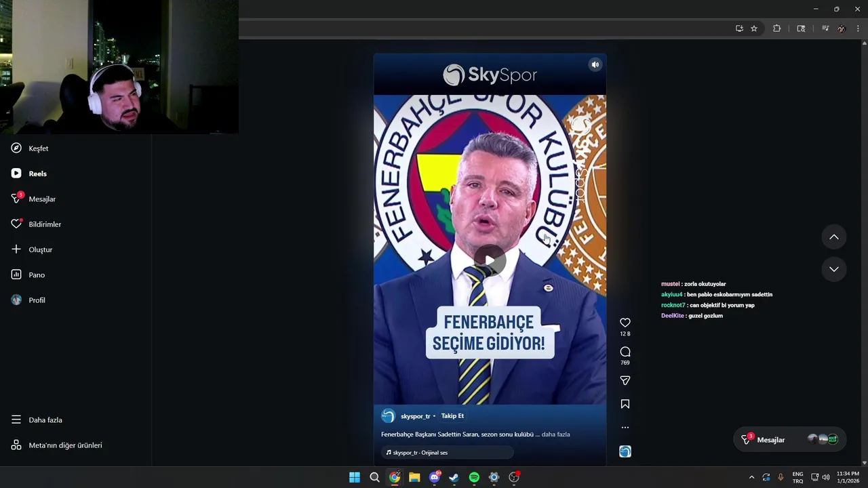
Task: Open File Explorer from taskbar
Action: [x=414, y=478]
